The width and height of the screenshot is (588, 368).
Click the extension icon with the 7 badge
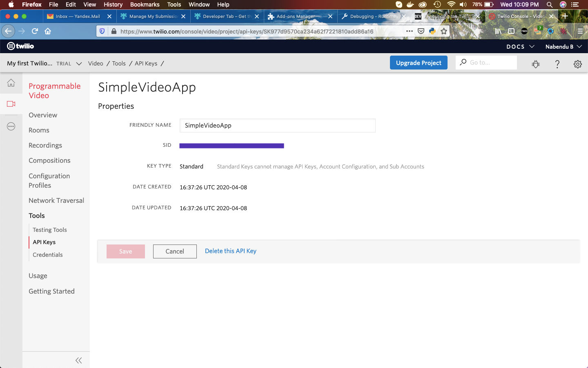pos(537,31)
